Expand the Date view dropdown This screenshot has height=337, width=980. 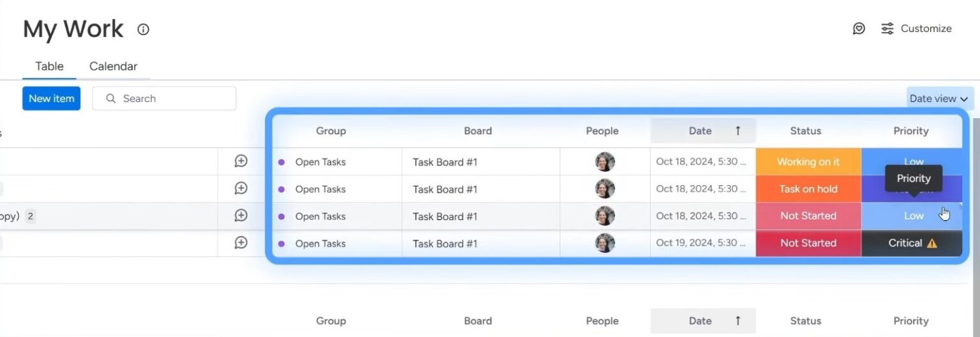pos(939,98)
